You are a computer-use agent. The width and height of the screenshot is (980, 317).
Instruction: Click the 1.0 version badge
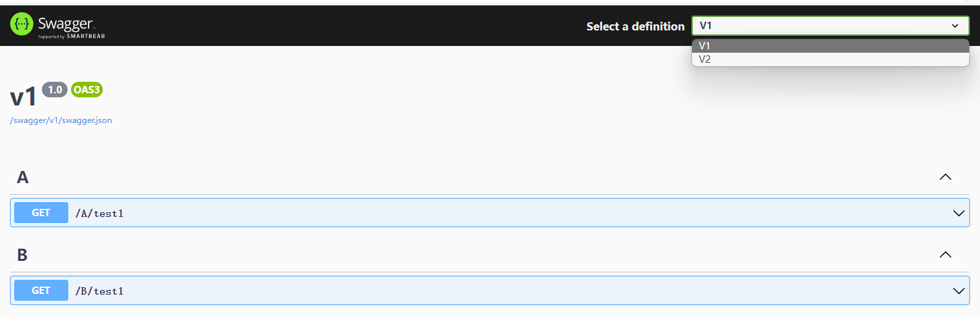tap(55, 90)
